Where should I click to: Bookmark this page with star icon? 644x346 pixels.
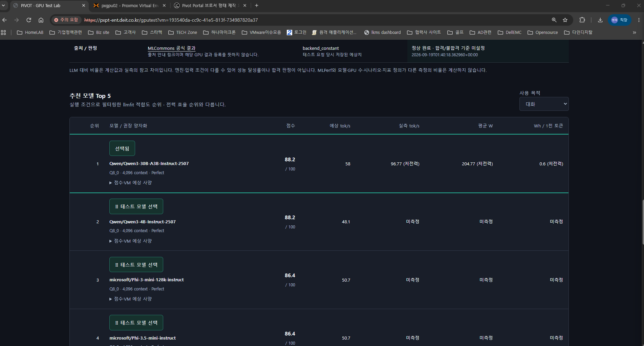click(565, 20)
